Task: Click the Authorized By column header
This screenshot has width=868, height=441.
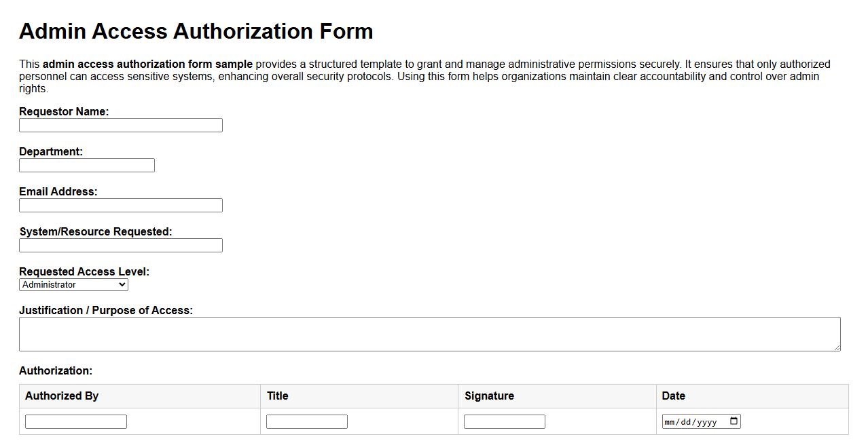Action: (61, 396)
